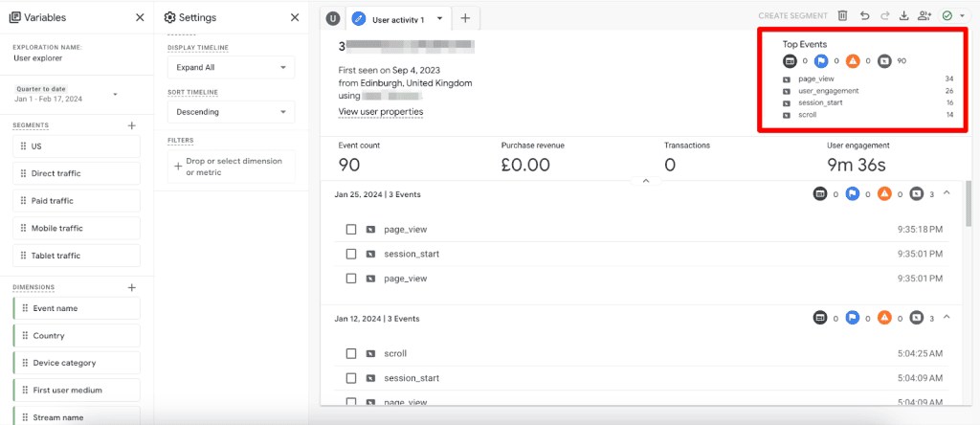Click the User engagement value 9m 36s
980x425 pixels.
click(857, 165)
